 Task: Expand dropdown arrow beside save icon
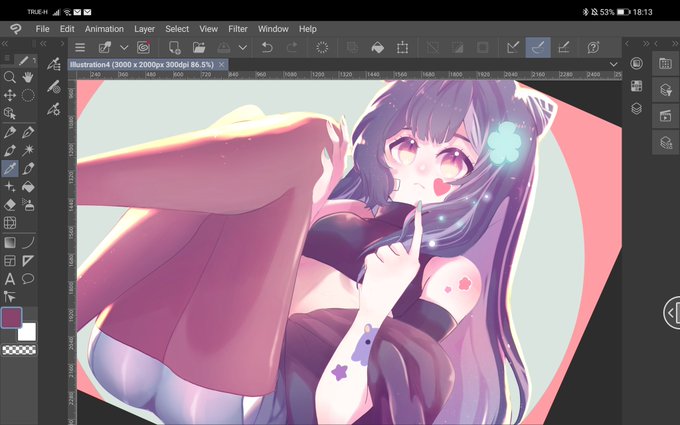coord(243,48)
